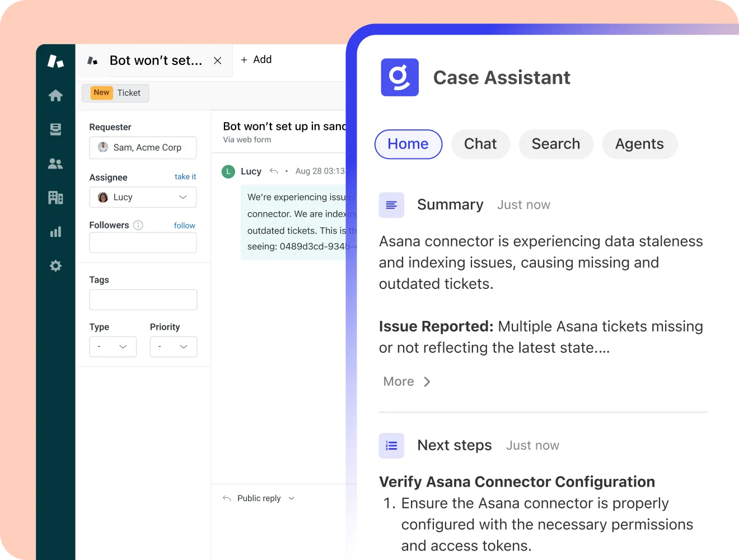Click the Via web form text
The height and width of the screenshot is (560, 739).
click(x=247, y=140)
